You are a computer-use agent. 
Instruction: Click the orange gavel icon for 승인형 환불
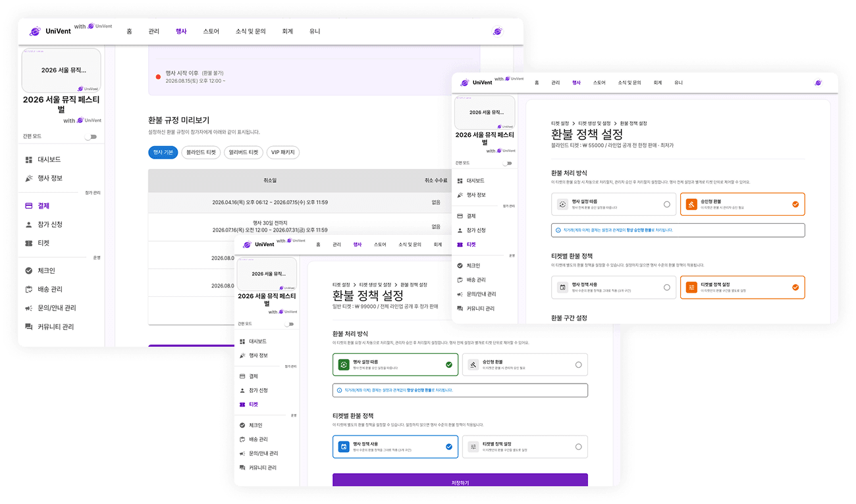pyautogui.click(x=691, y=205)
